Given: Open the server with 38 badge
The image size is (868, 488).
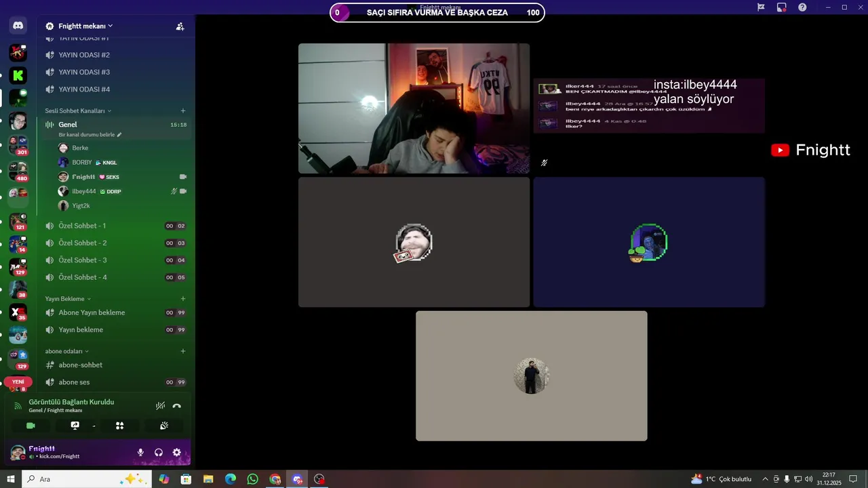Looking at the screenshot, I should [18, 289].
